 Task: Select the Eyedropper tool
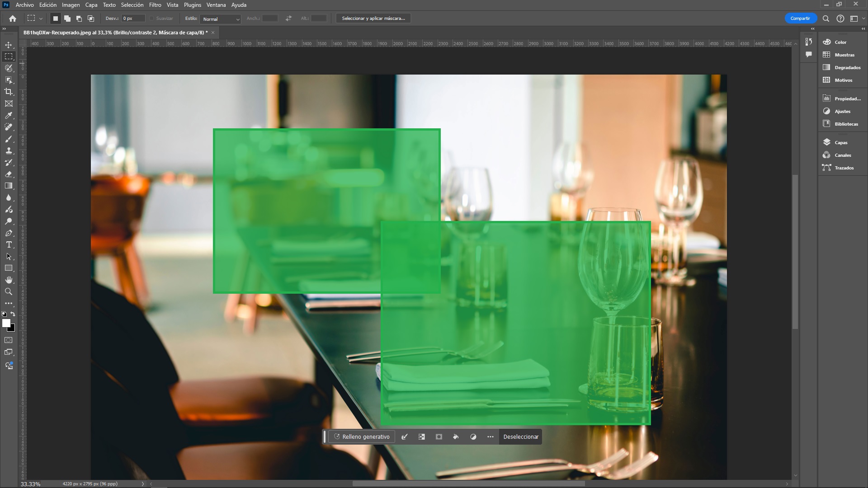click(x=9, y=116)
